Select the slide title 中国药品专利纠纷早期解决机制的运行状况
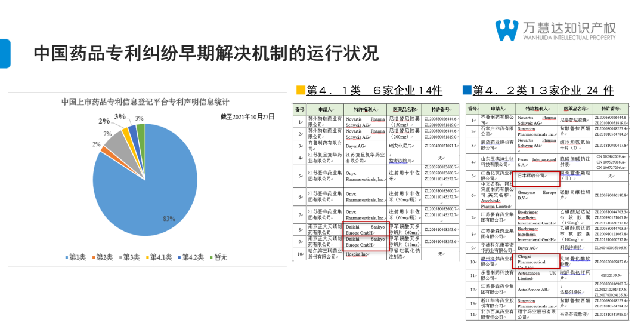This screenshot has height=326, width=644. 206,54
